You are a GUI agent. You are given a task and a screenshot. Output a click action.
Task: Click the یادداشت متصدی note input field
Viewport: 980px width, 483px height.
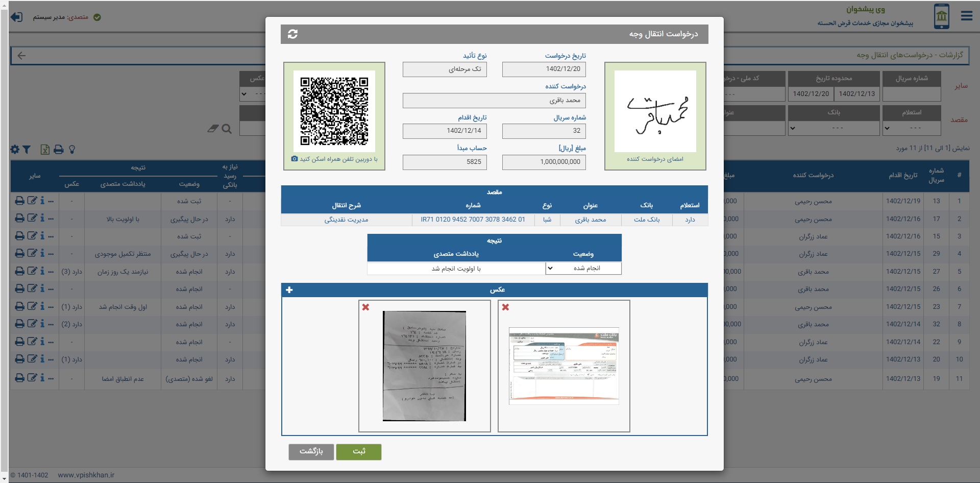coord(456,269)
